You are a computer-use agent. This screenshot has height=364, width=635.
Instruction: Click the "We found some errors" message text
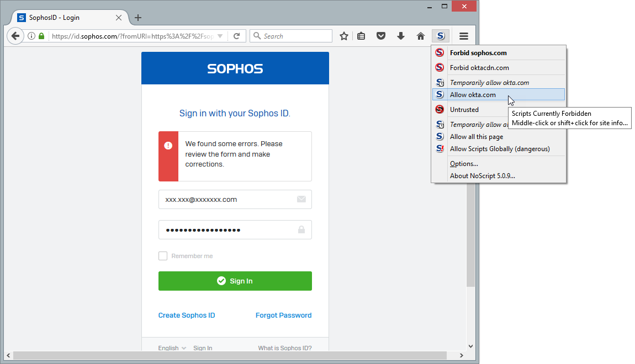coord(234,154)
